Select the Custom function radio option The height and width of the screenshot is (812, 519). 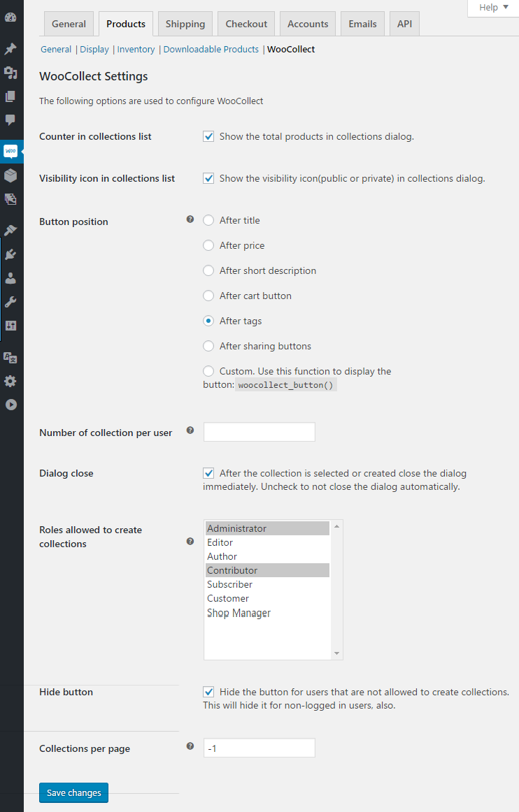208,371
